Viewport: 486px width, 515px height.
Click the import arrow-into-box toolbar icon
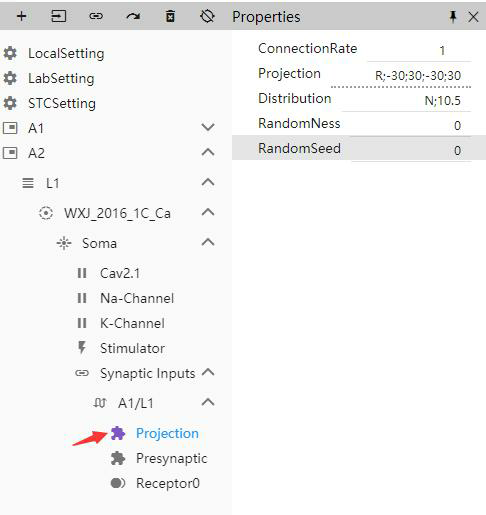click(x=59, y=16)
